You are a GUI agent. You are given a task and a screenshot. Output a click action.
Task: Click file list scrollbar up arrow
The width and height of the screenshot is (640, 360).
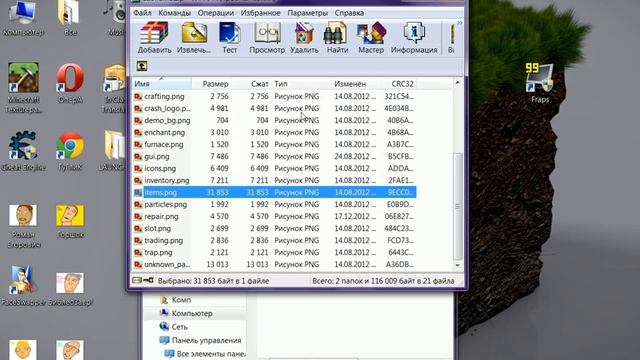pos(457,83)
